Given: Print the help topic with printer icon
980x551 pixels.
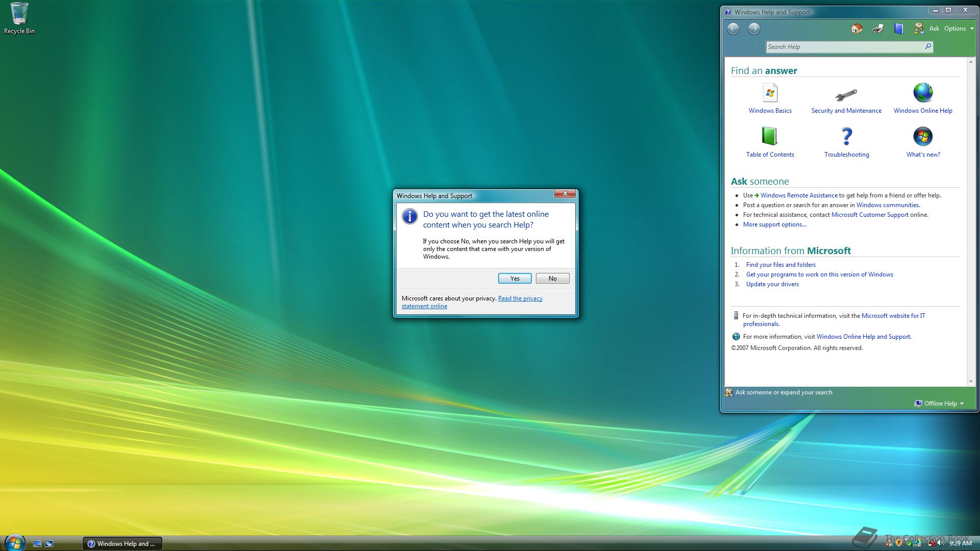Looking at the screenshot, I should [x=878, y=29].
